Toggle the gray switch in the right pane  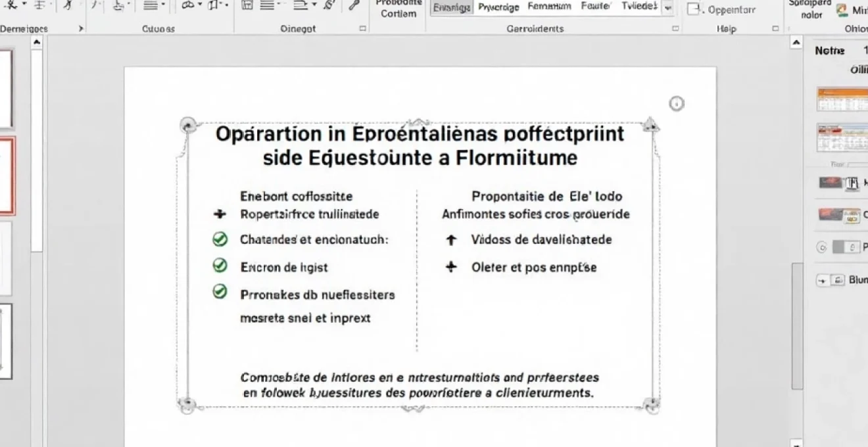[x=846, y=247]
